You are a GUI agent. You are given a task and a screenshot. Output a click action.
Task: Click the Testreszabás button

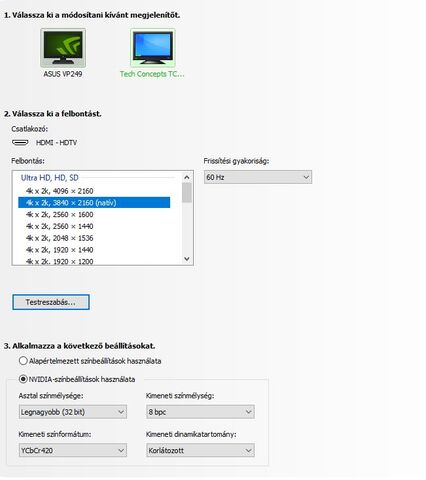tap(51, 302)
